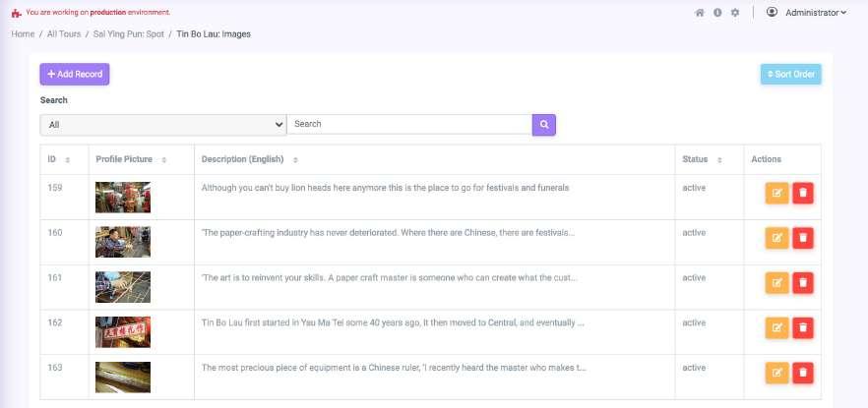
Task: Click active status of record 163
Action: click(x=694, y=368)
